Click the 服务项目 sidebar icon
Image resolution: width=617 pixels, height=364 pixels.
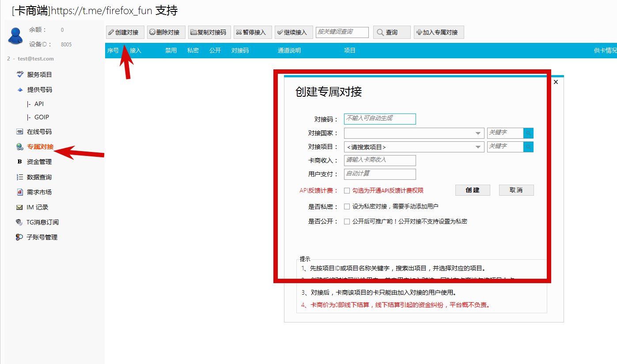pyautogui.click(x=19, y=75)
